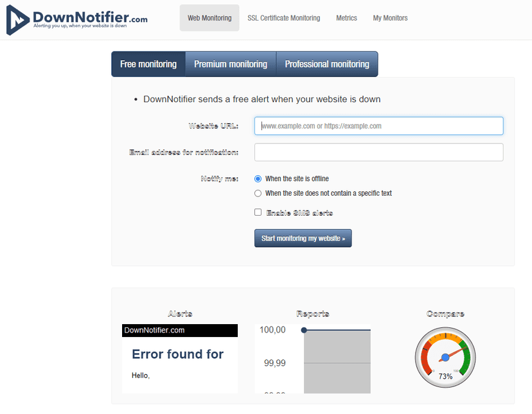Switch to the Free monitoring tab

coord(148,64)
